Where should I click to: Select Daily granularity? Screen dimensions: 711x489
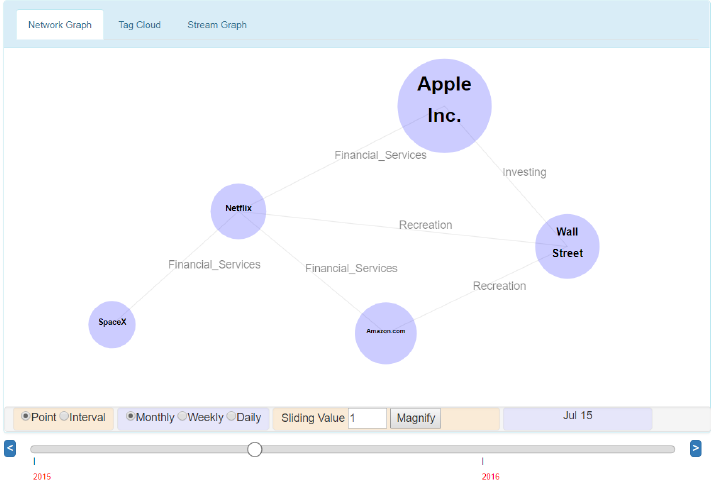pyautogui.click(x=231, y=416)
